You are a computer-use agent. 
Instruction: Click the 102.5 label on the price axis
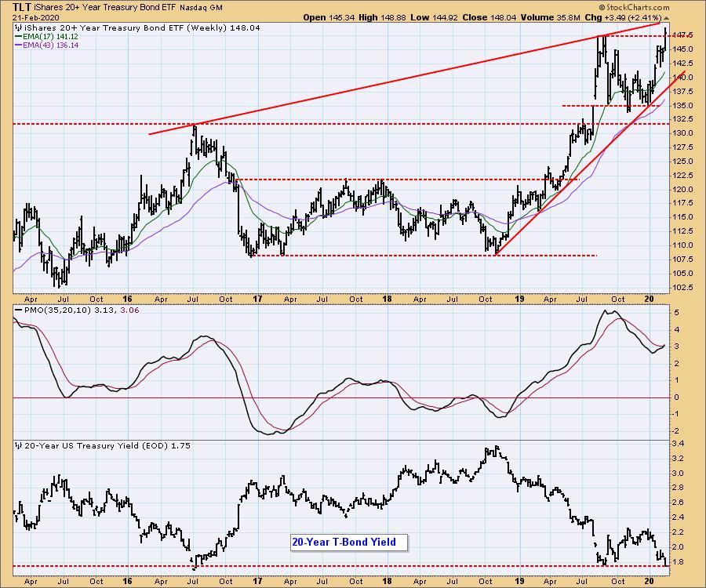[683, 287]
